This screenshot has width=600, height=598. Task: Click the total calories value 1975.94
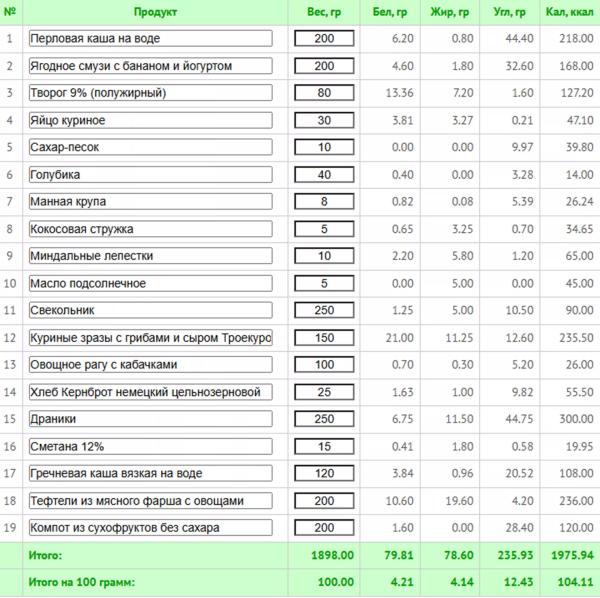pyautogui.click(x=567, y=555)
